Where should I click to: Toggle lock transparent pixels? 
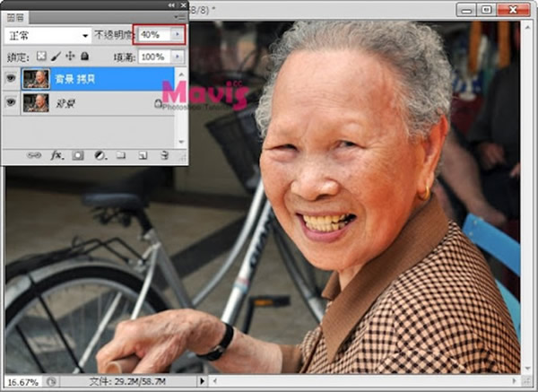click(40, 56)
